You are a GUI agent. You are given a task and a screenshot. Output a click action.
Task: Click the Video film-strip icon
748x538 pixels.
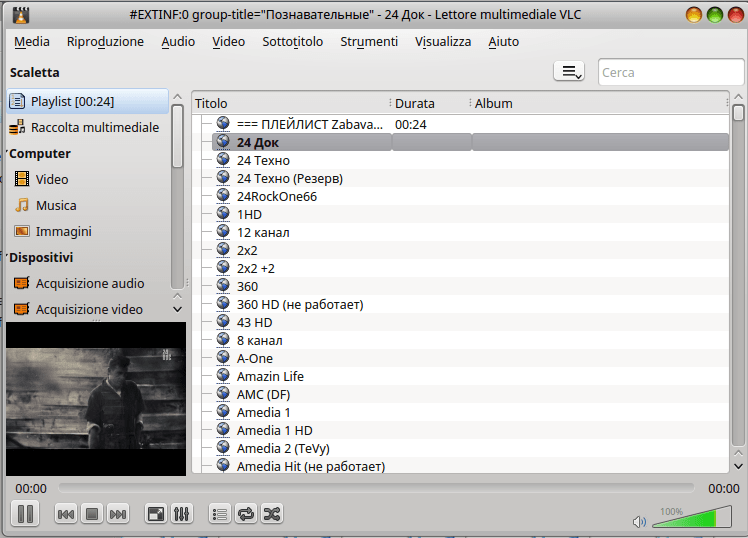pos(21,179)
